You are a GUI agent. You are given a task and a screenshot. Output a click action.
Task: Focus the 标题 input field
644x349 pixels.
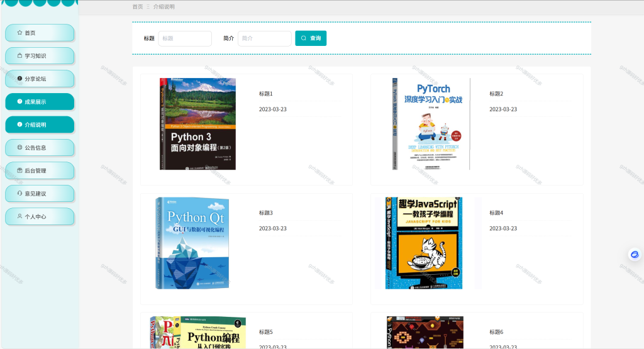coord(185,38)
